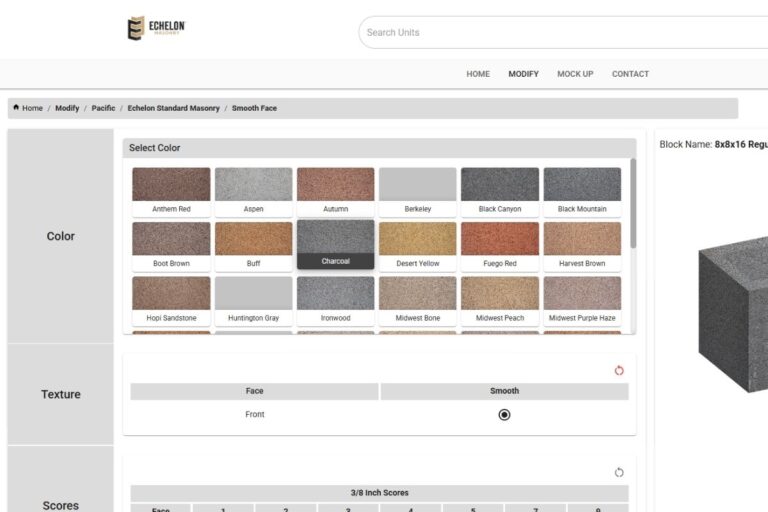Open the MODIFY menu item
The image size is (768, 512).
tap(523, 74)
